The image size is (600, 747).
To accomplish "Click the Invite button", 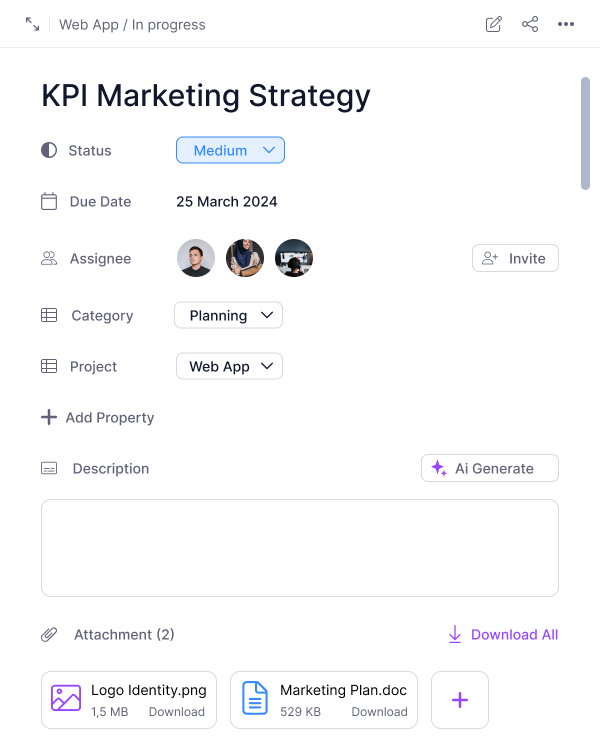I will coord(515,258).
